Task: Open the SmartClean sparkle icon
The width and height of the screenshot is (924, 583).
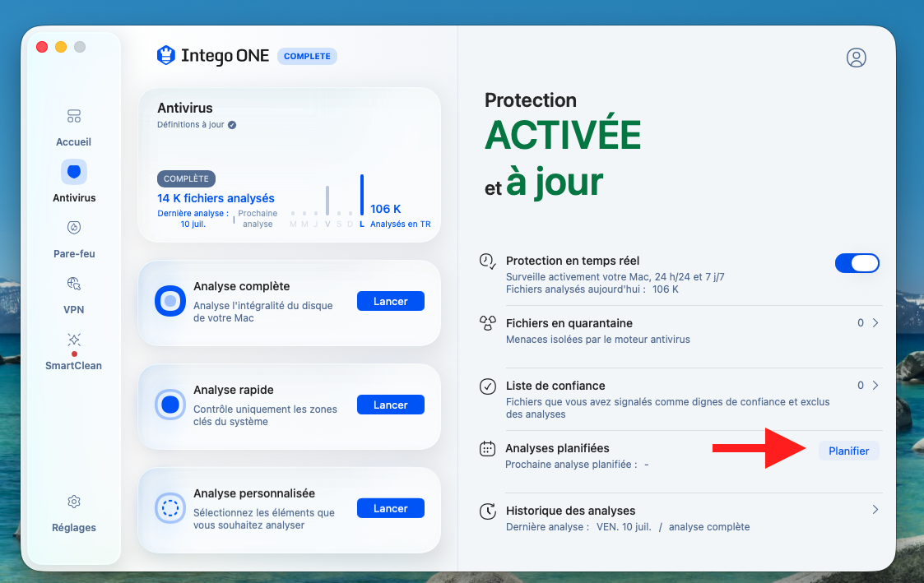Action: (74, 340)
